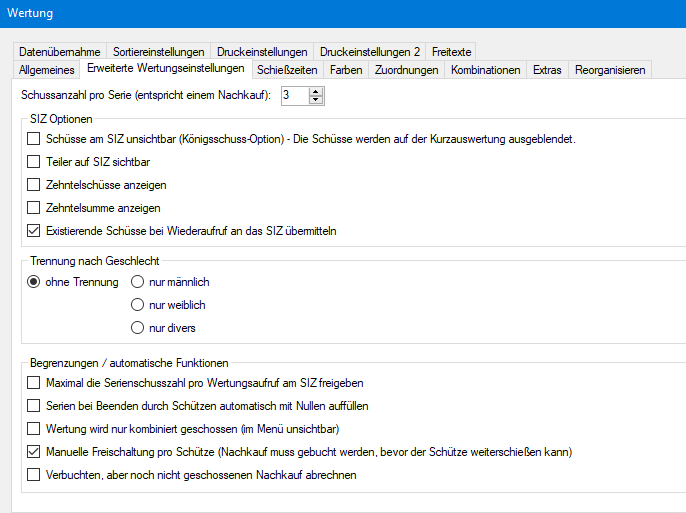Enable Zehntelschüsse anzeigen option

(x=34, y=185)
